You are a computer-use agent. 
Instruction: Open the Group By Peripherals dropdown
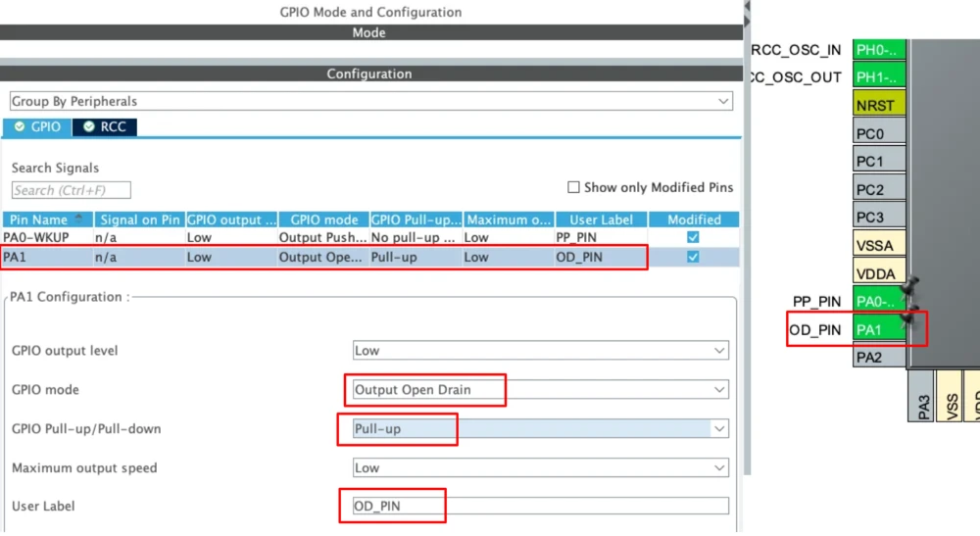(370, 101)
